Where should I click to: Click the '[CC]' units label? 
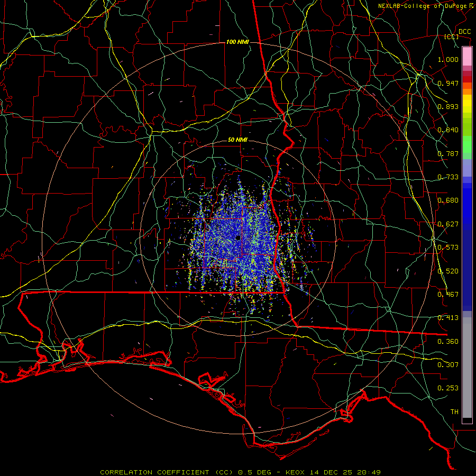pos(452,36)
